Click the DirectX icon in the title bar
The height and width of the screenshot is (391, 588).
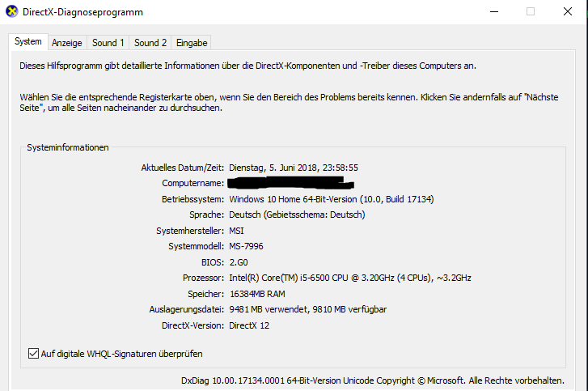11,11
